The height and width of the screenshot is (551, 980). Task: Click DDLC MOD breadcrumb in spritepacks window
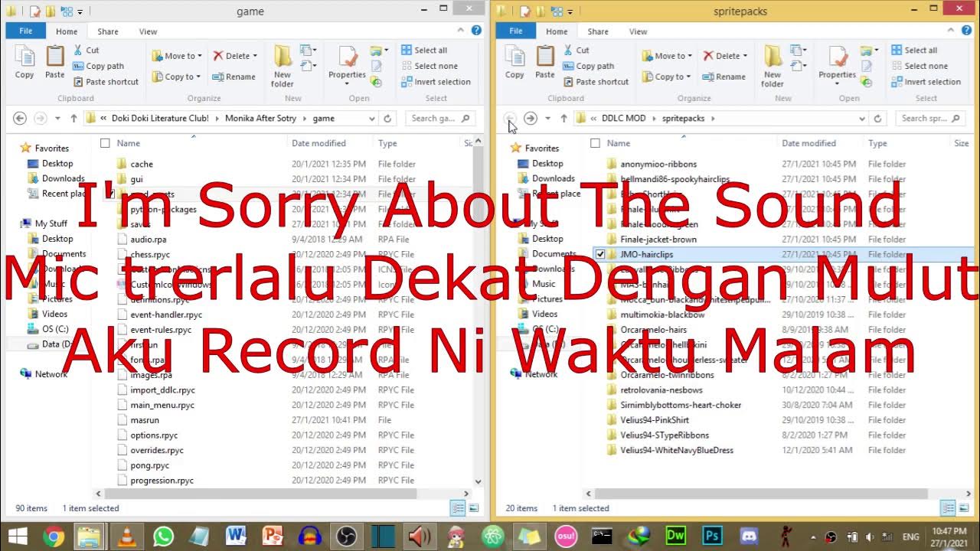(624, 119)
